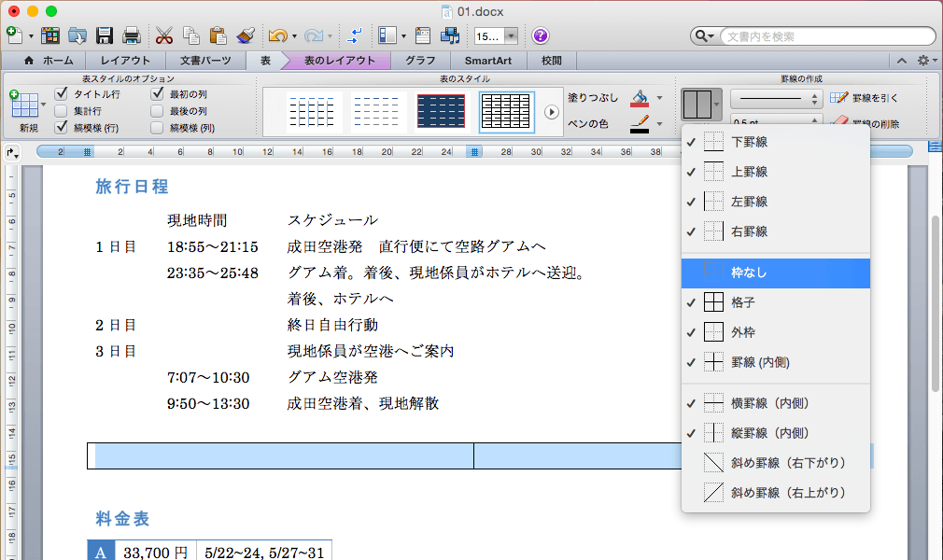Click the purple Help icon
943x560 pixels.
pos(540,36)
